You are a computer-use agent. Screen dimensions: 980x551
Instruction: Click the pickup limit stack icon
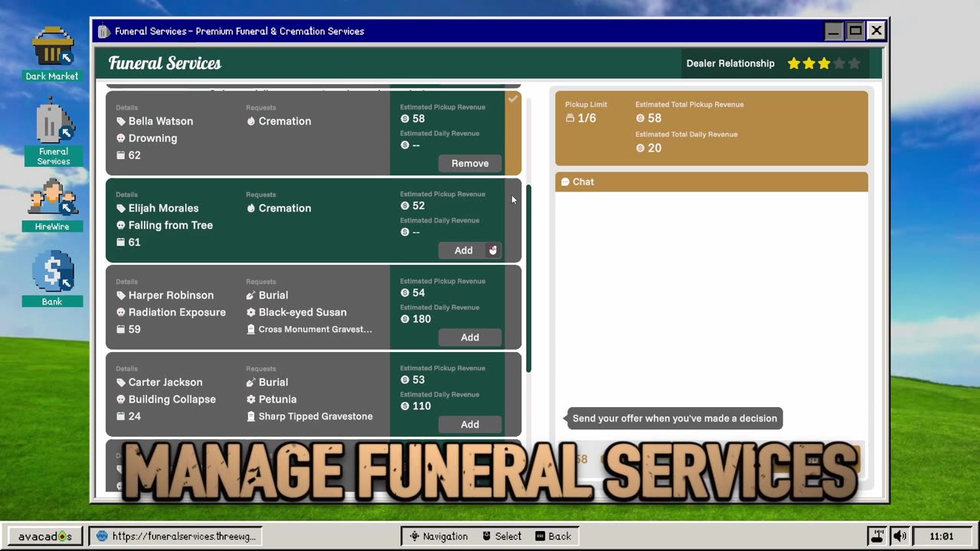tap(570, 119)
